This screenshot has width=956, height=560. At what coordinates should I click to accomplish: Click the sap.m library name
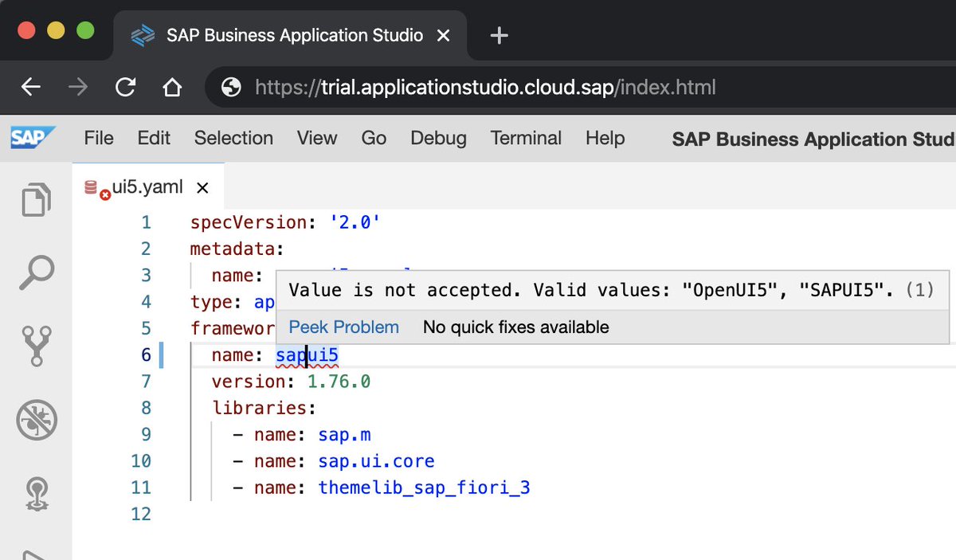tap(344, 435)
